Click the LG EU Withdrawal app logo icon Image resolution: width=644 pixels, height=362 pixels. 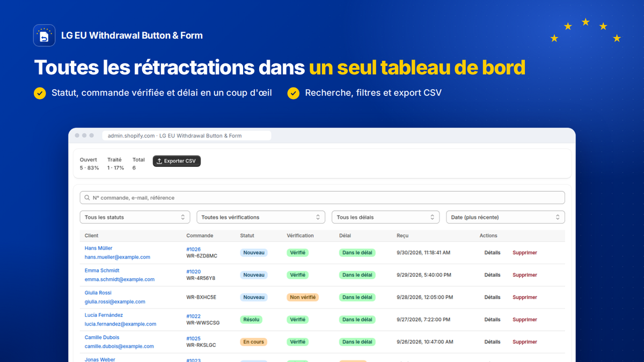coord(44,35)
